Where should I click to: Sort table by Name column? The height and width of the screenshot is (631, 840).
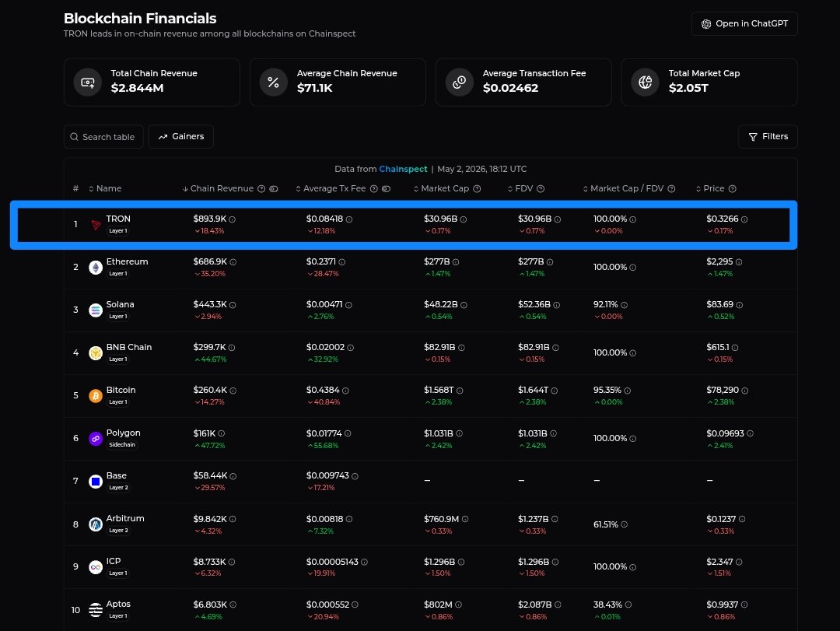[x=105, y=189]
